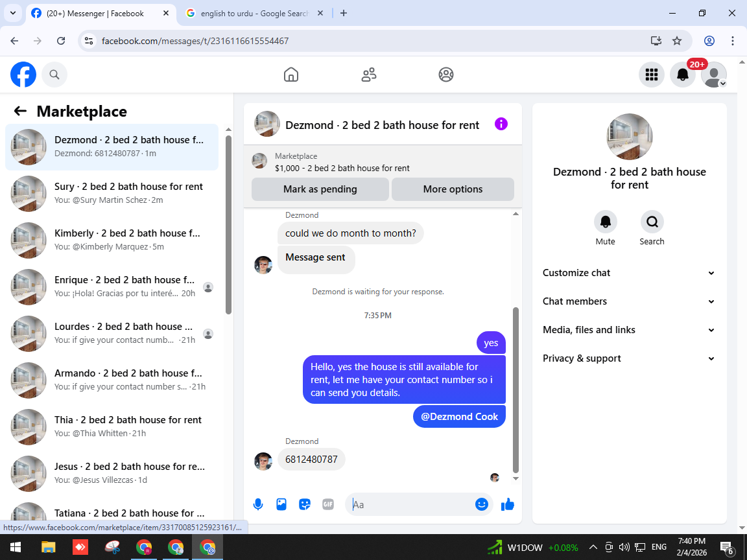Click @Dezmond Cook mention message
Image resolution: width=747 pixels, height=560 pixels.
(459, 417)
